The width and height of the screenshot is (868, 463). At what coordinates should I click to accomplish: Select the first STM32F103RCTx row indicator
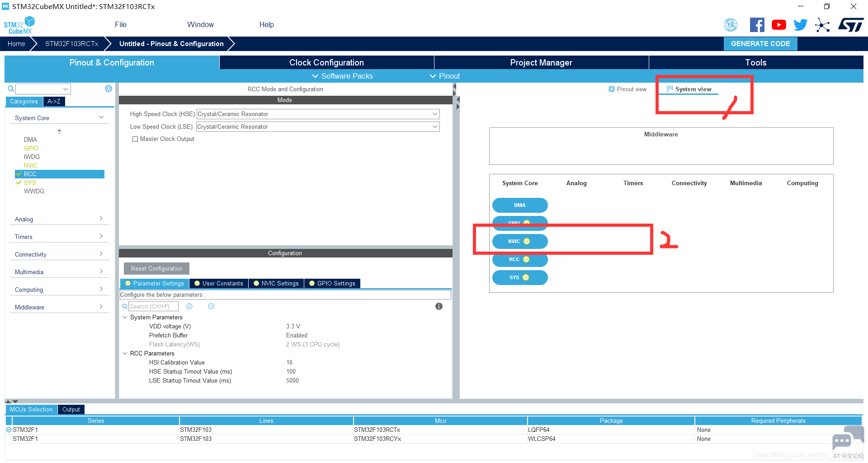9,430
